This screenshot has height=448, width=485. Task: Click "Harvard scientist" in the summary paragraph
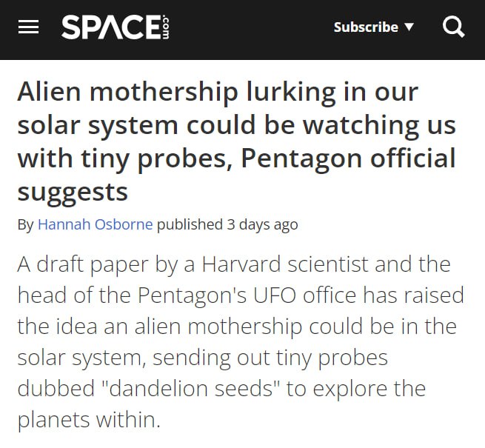285,264
